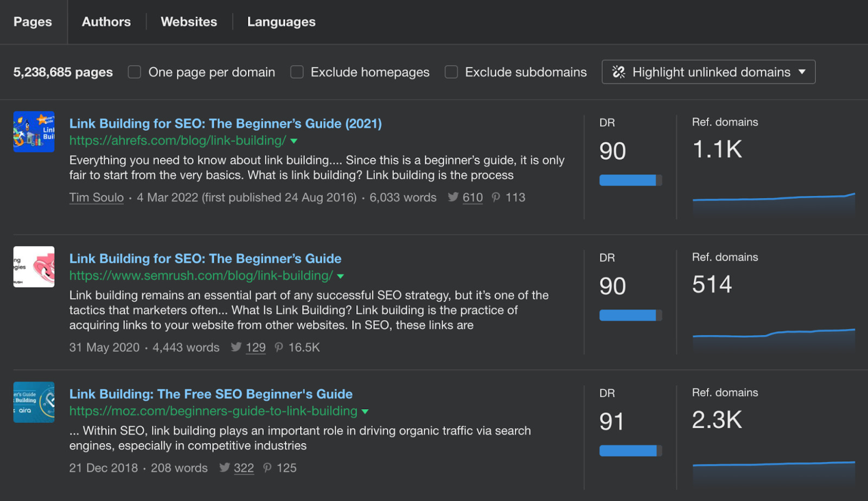Check the Exclude homepages option
The image size is (868, 501).
[x=296, y=72]
